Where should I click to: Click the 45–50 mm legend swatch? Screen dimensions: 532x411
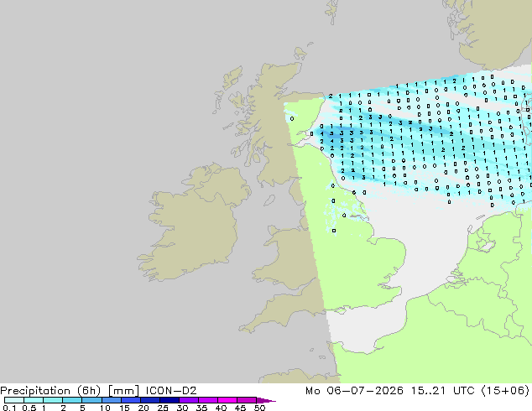tap(247, 400)
